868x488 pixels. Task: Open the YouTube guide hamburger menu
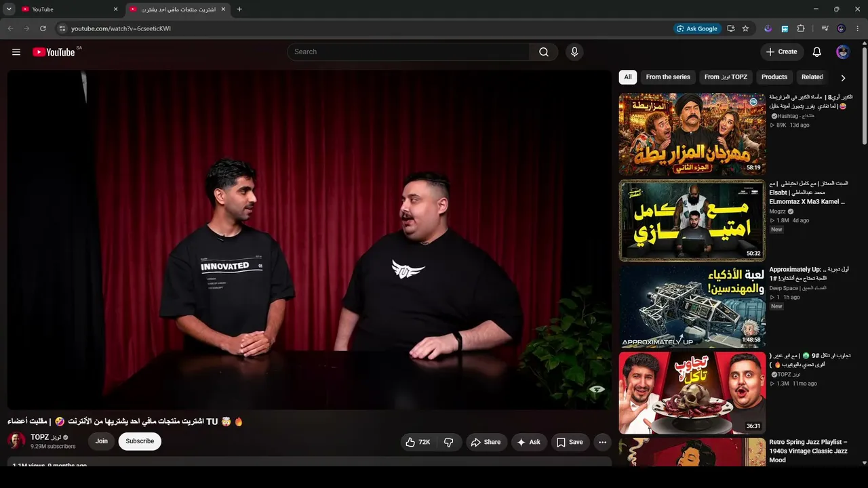coord(16,52)
